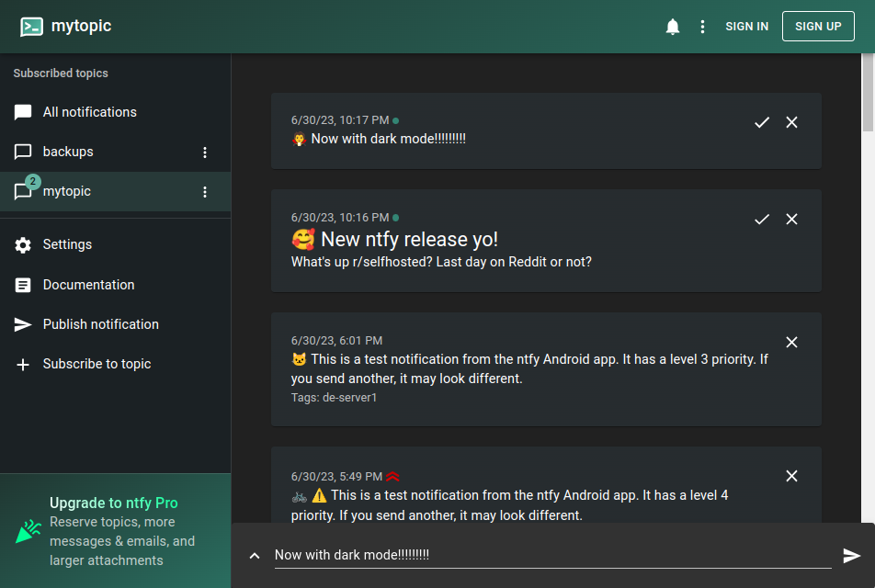The height and width of the screenshot is (588, 875).
Task: Click the SIGN IN link
Action: pyautogui.click(x=746, y=27)
